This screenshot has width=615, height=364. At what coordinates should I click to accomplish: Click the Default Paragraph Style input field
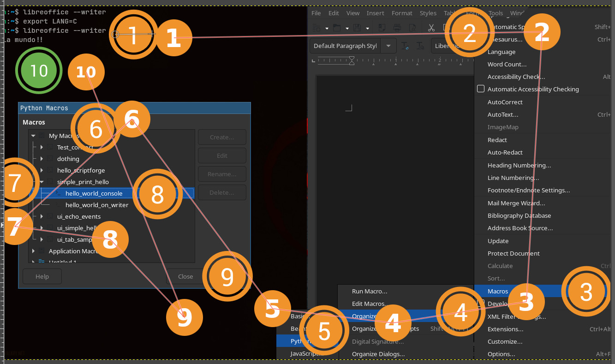[346, 46]
